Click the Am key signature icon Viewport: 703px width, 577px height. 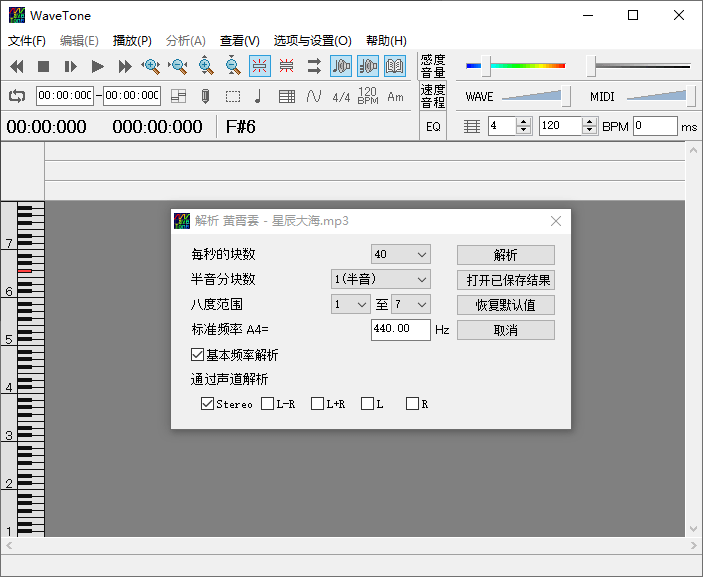point(396,96)
